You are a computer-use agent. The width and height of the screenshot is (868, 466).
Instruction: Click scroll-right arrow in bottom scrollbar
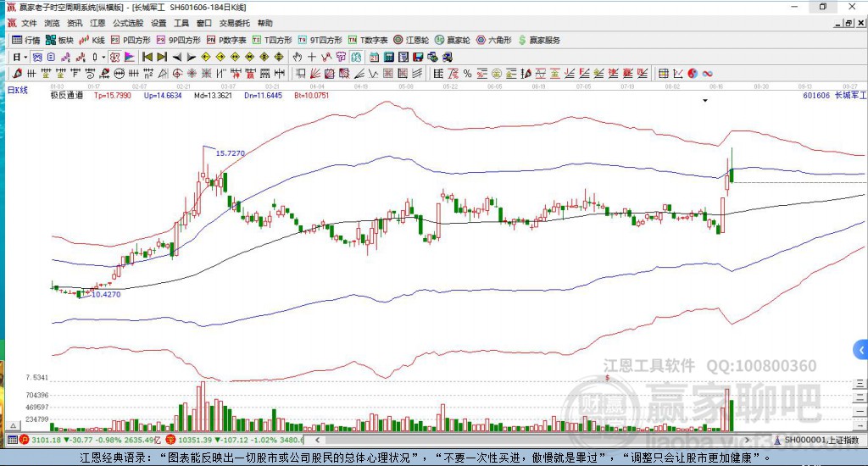pyautogui.click(x=746, y=440)
